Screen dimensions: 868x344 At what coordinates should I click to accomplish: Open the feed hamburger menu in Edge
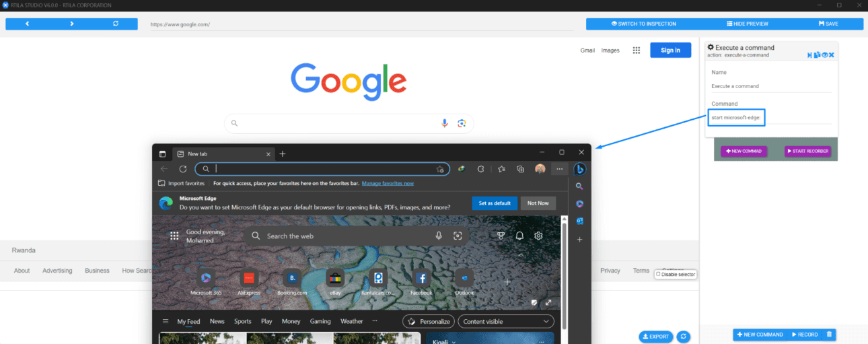coord(166,321)
